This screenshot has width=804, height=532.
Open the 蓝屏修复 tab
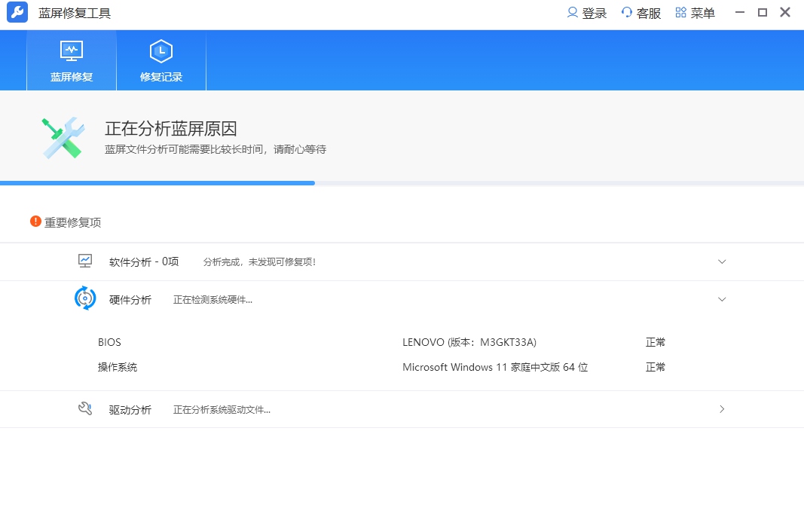pyautogui.click(x=72, y=61)
